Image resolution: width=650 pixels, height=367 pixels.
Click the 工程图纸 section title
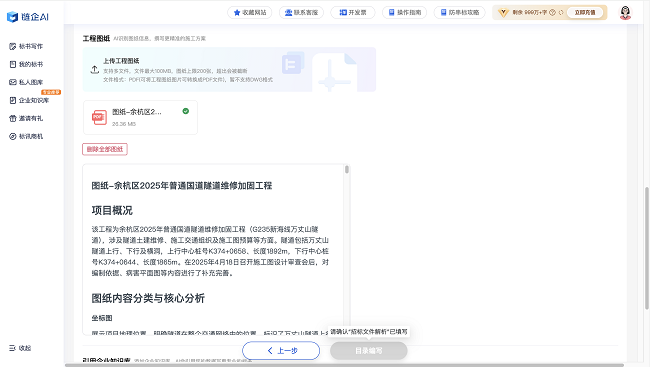coord(96,39)
